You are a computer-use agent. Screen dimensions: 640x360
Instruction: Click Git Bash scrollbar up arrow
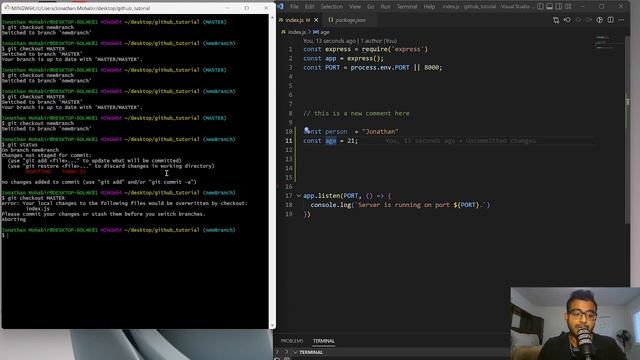(272, 17)
